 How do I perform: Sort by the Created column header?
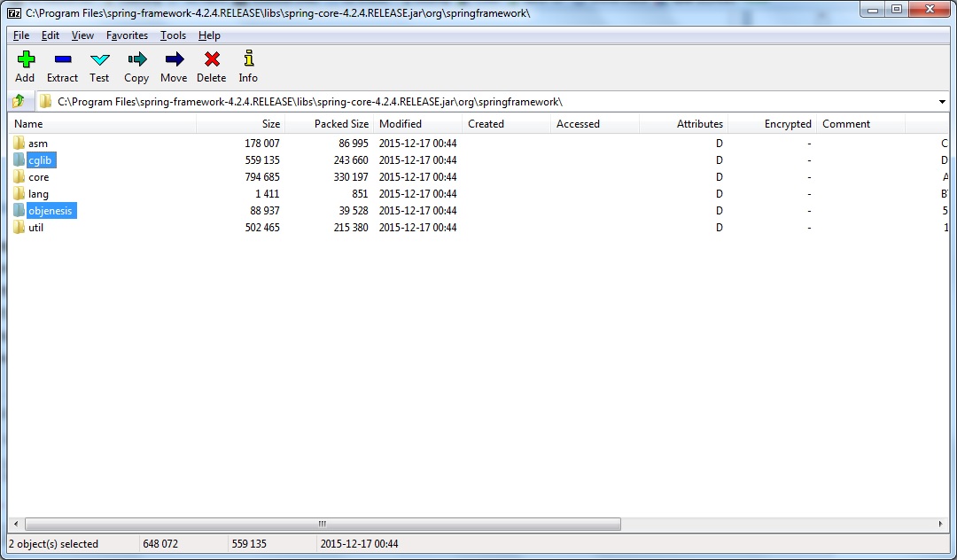[x=507, y=124]
